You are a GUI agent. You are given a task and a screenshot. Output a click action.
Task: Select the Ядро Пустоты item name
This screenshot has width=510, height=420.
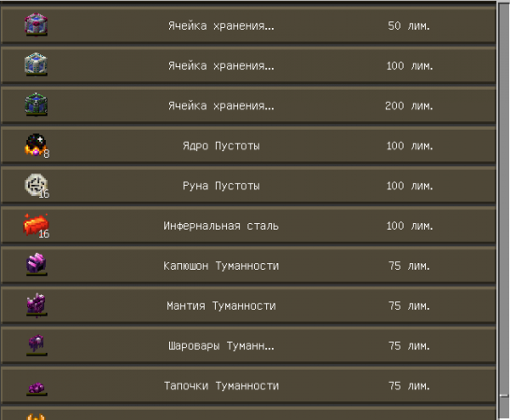pyautogui.click(x=221, y=146)
